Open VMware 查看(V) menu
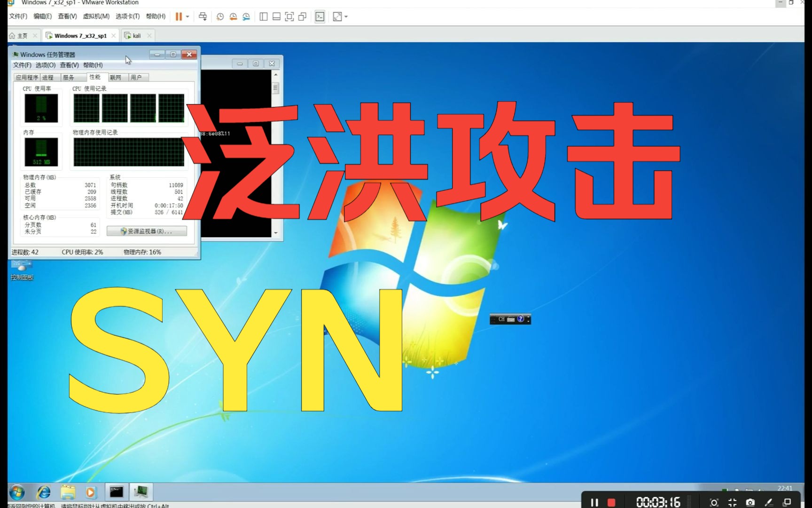The image size is (812, 508). [x=67, y=16]
